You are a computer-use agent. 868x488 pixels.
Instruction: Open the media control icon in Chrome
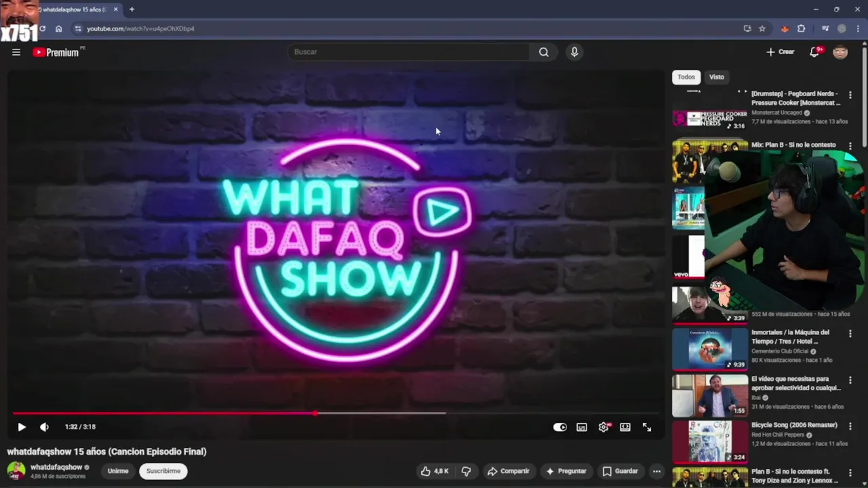pos(825,28)
